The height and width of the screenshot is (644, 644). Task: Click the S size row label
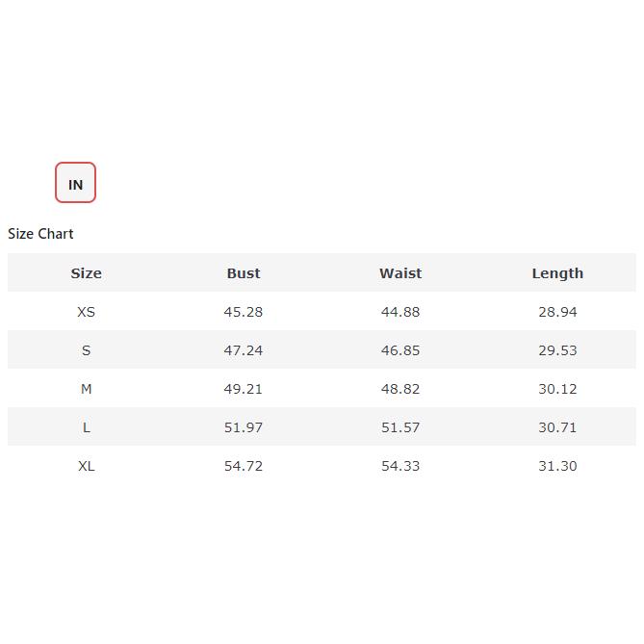pyautogui.click(x=86, y=350)
